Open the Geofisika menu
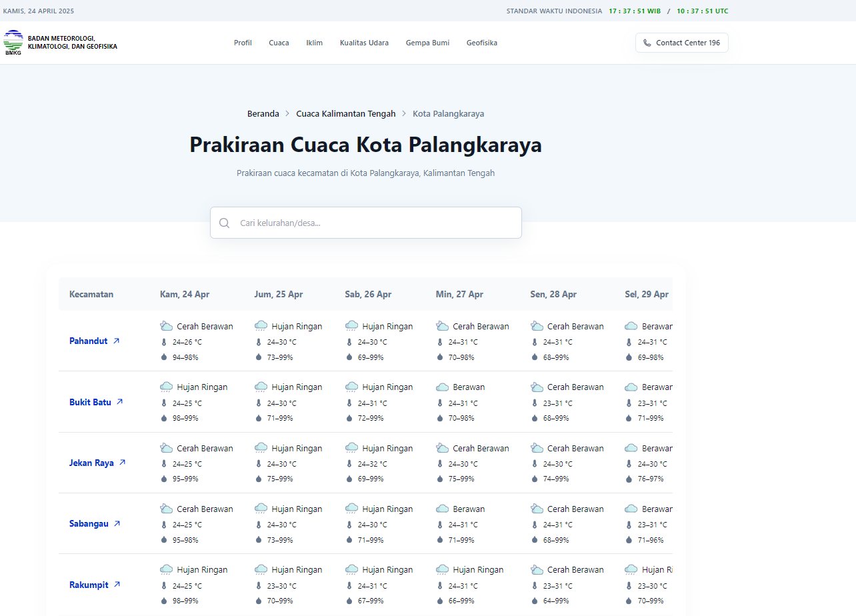This screenshot has height=616, width=856. coord(481,43)
